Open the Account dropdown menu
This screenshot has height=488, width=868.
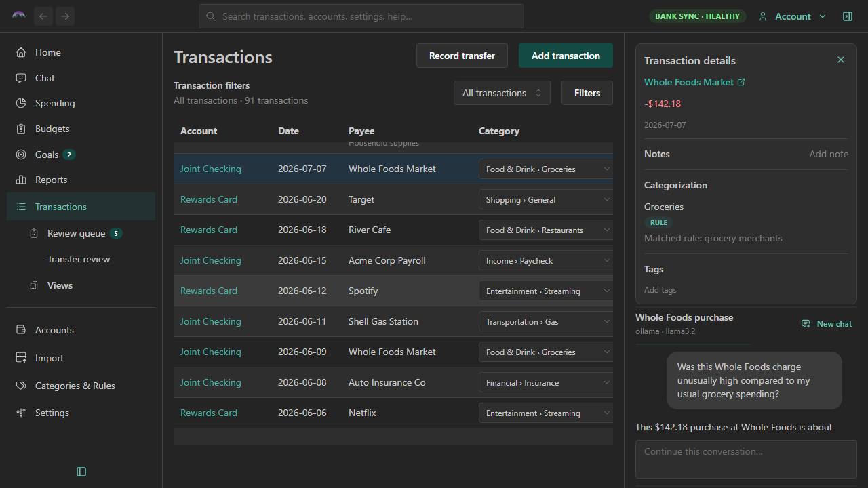click(x=793, y=16)
